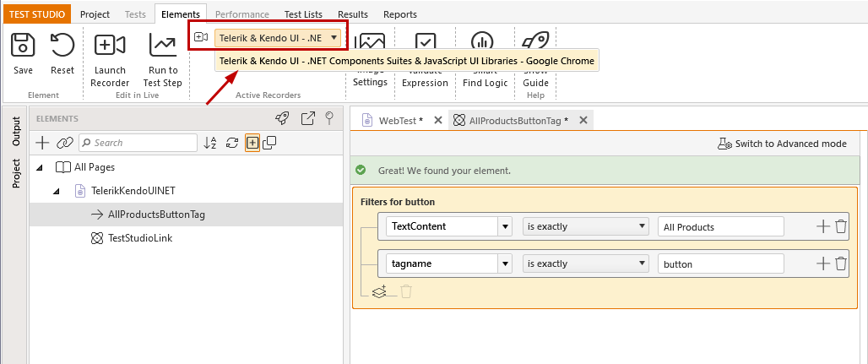Open the TextContent attribute dropdown arrow
This screenshot has height=364, width=868.
pyautogui.click(x=505, y=226)
